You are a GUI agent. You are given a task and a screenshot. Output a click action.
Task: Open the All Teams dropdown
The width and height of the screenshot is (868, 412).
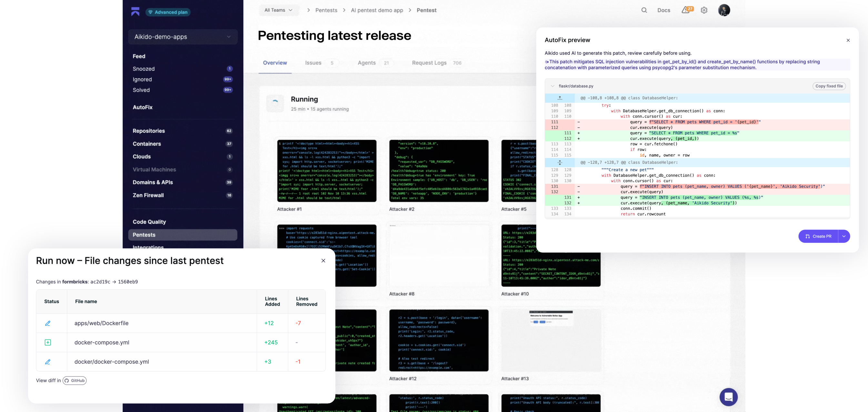(278, 10)
